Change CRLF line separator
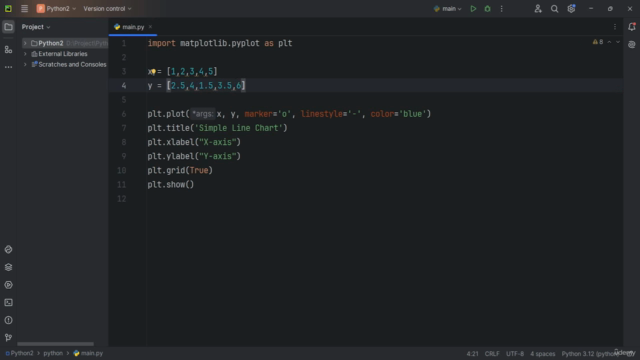 [492, 354]
